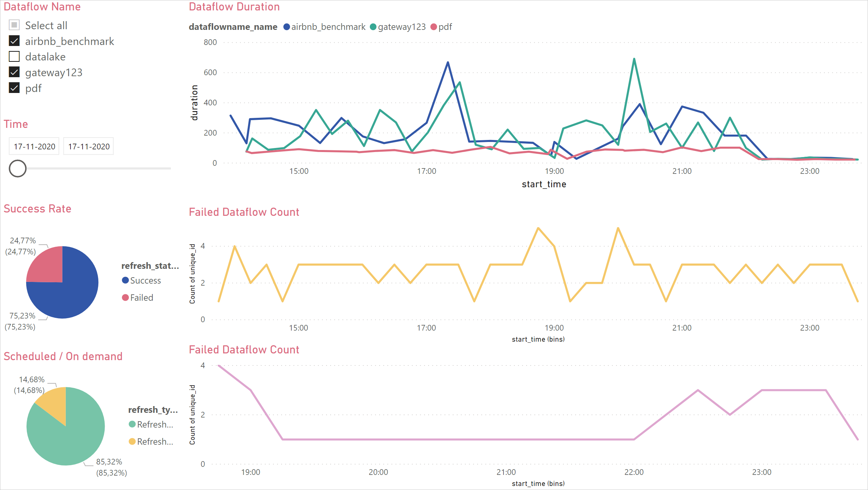The height and width of the screenshot is (490, 868).
Task: Drag the Time range circle slider control
Action: 17,168
